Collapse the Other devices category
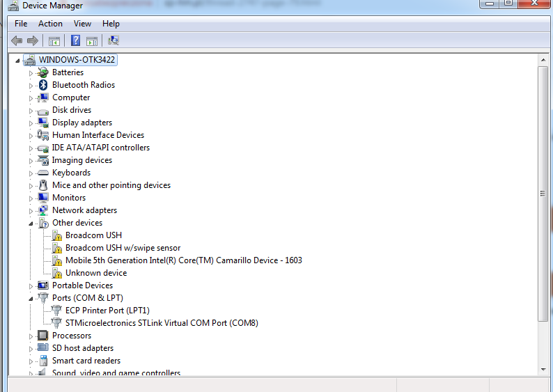553x392 pixels. coord(31,224)
